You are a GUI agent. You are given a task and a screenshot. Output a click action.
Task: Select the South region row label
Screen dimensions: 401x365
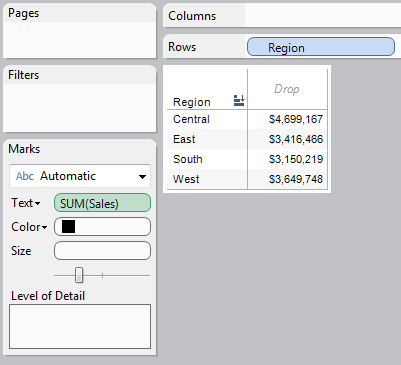(188, 159)
